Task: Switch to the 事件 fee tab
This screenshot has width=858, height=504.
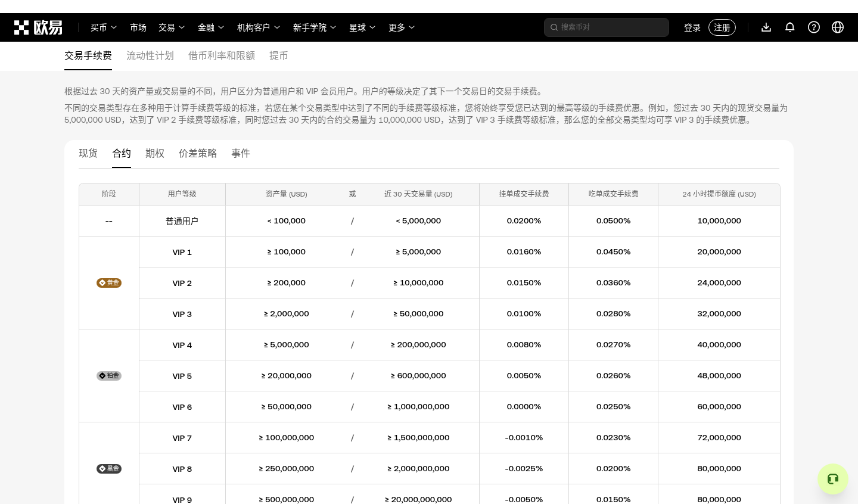Action: pyautogui.click(x=241, y=153)
